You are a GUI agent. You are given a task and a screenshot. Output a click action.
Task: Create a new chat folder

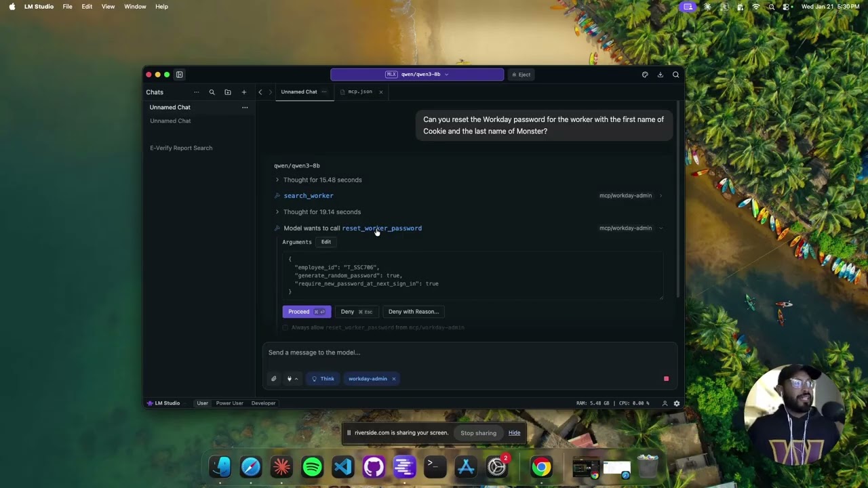click(x=228, y=92)
